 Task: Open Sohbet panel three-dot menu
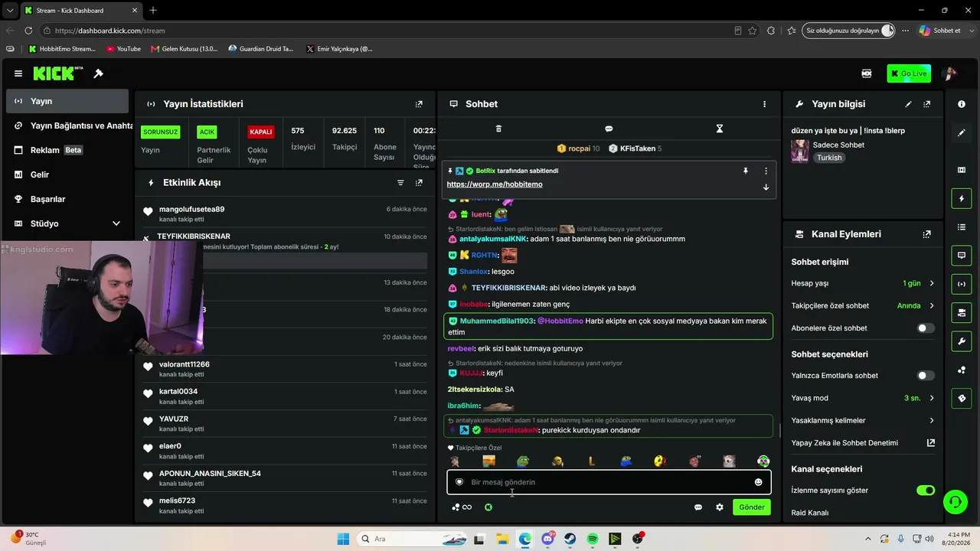click(764, 104)
